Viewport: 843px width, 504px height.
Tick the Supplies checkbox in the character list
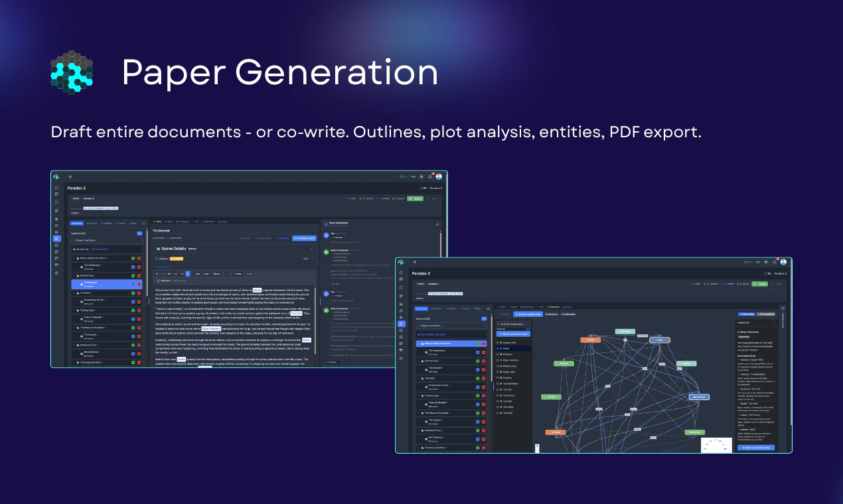(498, 378)
